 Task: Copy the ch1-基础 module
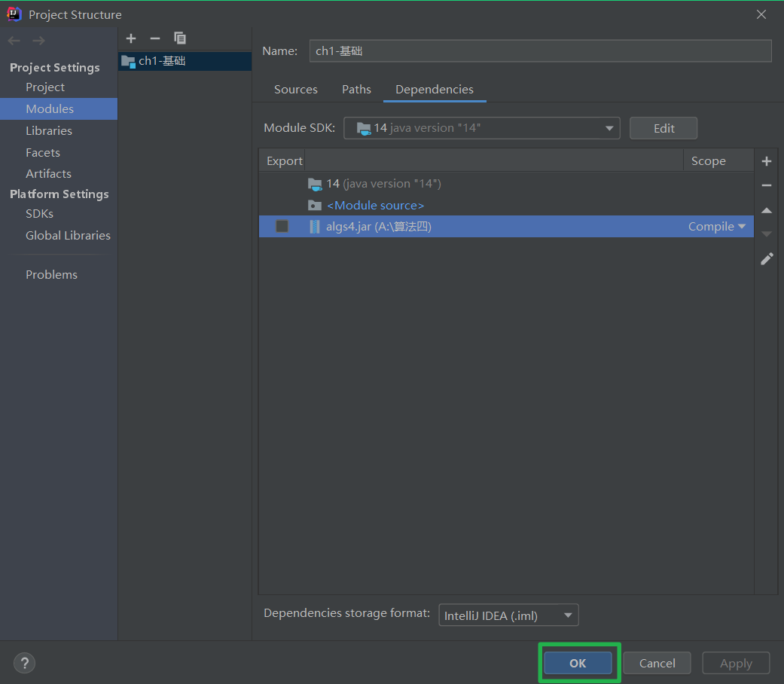click(x=179, y=38)
